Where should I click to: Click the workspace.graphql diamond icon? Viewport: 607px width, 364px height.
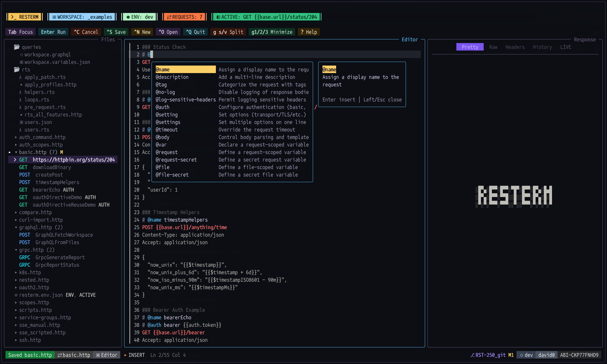(x=22, y=54)
